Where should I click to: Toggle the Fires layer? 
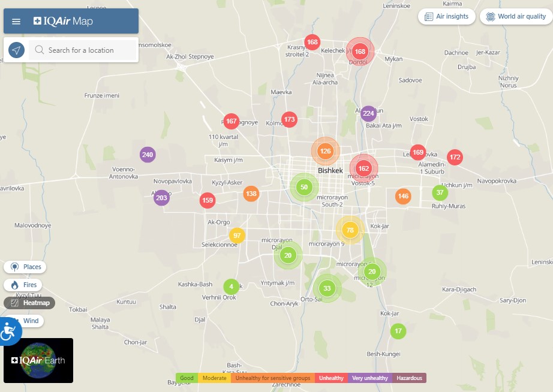coord(24,285)
